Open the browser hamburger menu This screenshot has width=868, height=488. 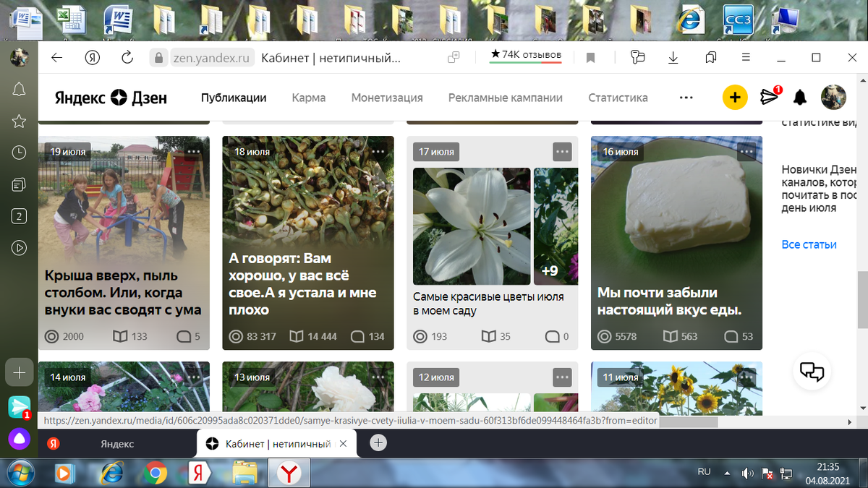tap(745, 58)
